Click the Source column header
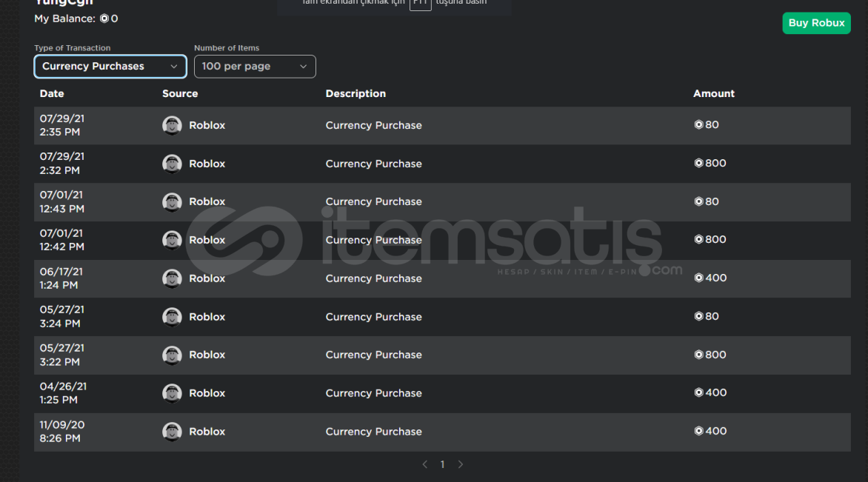The height and width of the screenshot is (482, 868). pos(180,94)
